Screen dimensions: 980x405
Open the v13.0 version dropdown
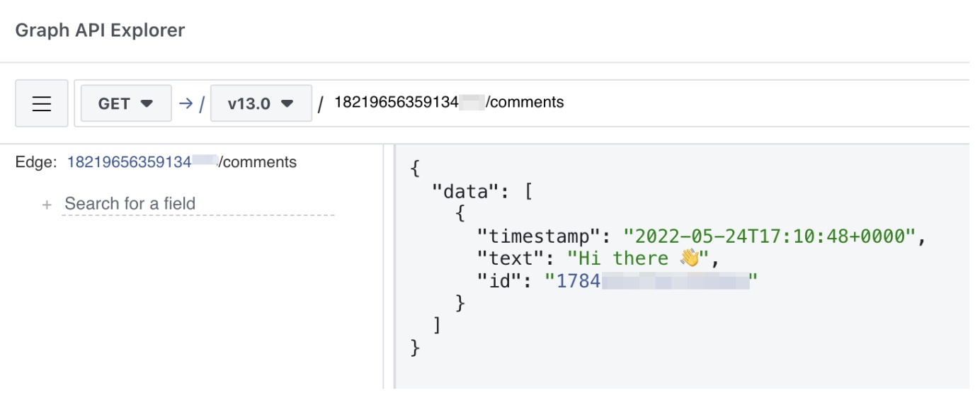pos(261,103)
